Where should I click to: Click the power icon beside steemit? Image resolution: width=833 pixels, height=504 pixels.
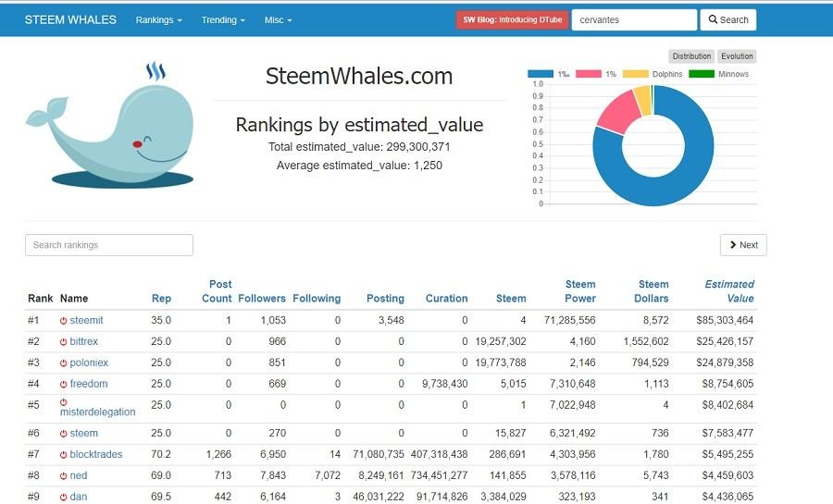coord(63,321)
